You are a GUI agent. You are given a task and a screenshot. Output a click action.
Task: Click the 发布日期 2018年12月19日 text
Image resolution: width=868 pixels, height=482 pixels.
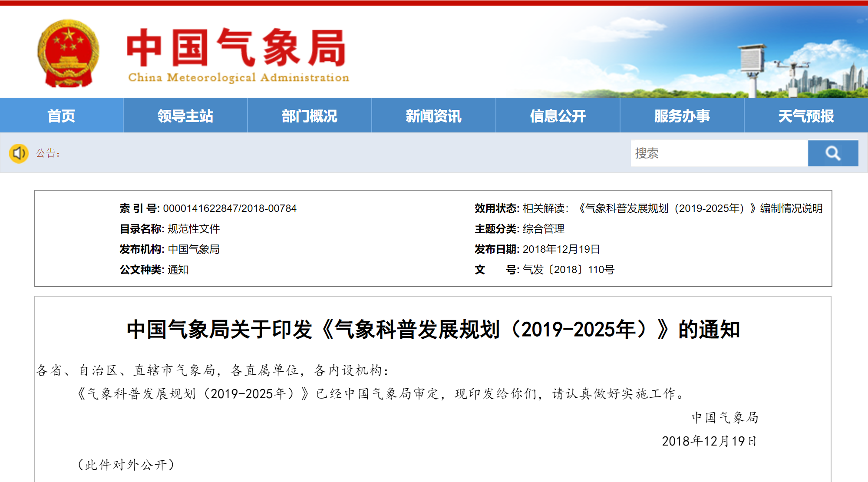[561, 249]
